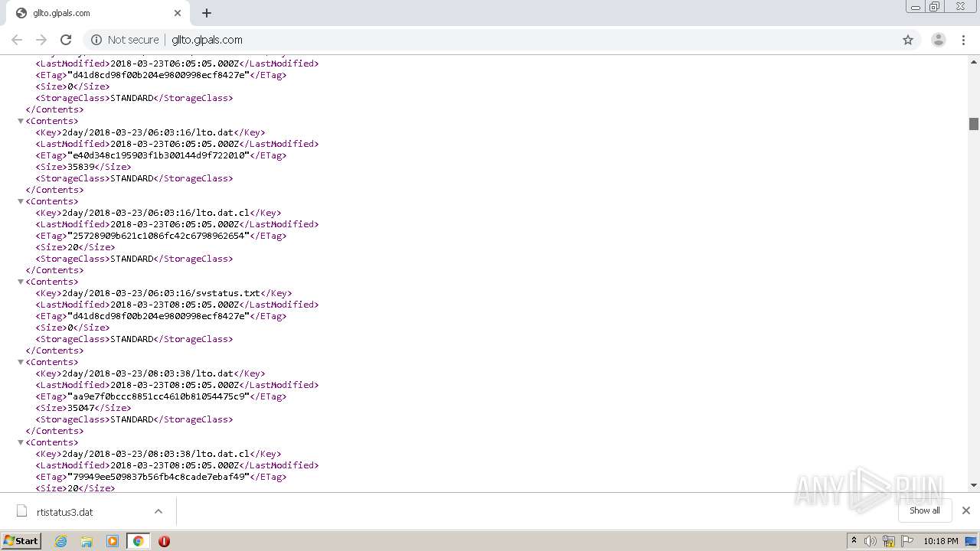The image size is (980, 551).
Task: View site information for Not secure
Action: [x=125, y=40]
